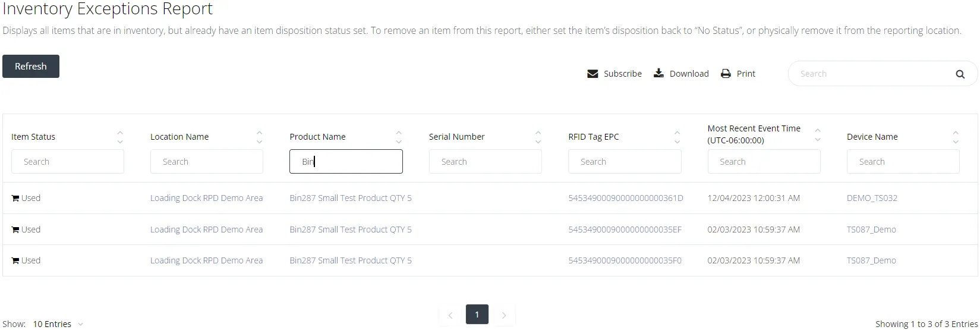Click the Print printer icon

726,74
